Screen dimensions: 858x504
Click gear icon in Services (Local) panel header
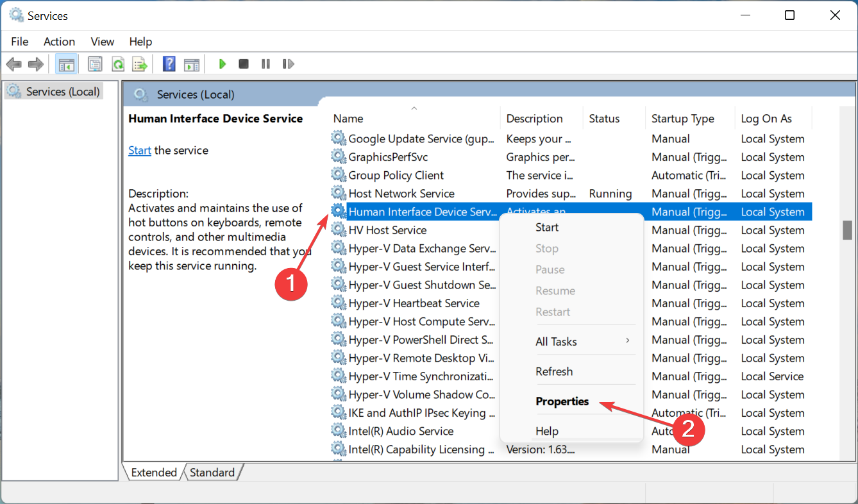point(141,95)
